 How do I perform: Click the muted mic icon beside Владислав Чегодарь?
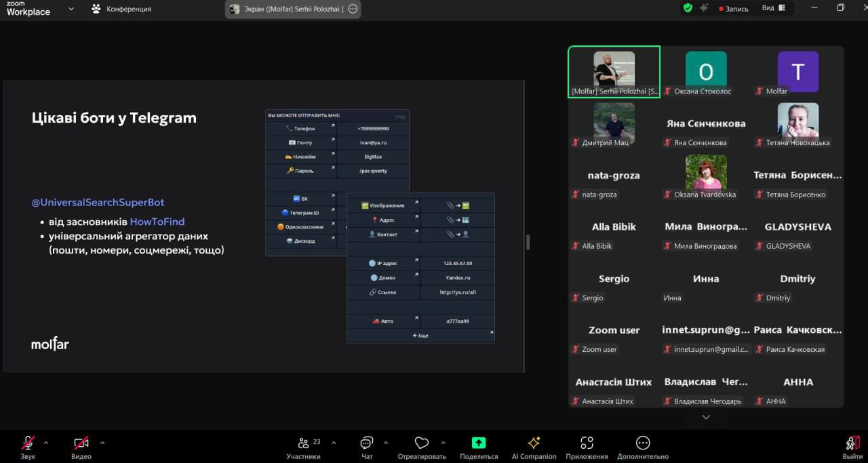pos(668,401)
